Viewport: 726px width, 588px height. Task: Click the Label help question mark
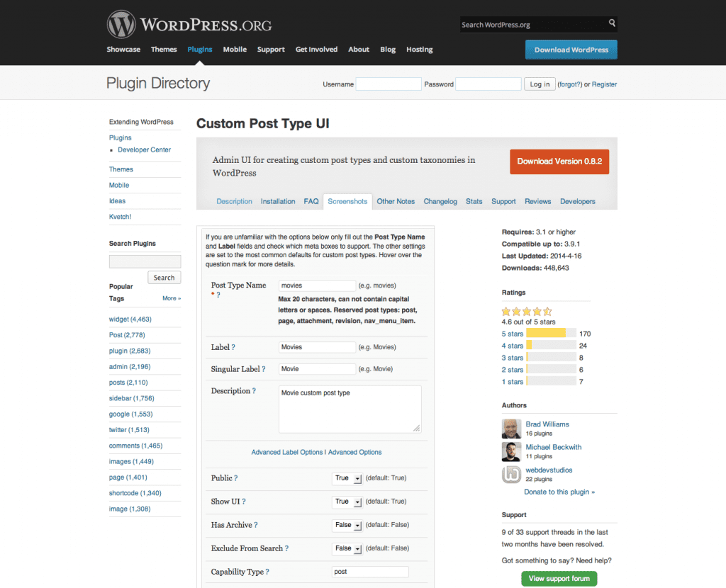[x=233, y=347]
